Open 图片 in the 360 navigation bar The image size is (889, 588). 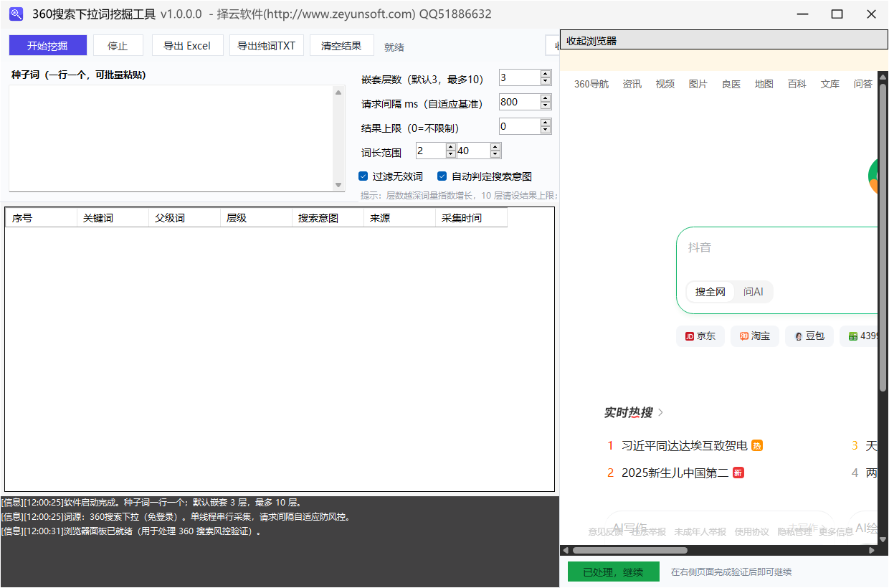click(x=698, y=84)
